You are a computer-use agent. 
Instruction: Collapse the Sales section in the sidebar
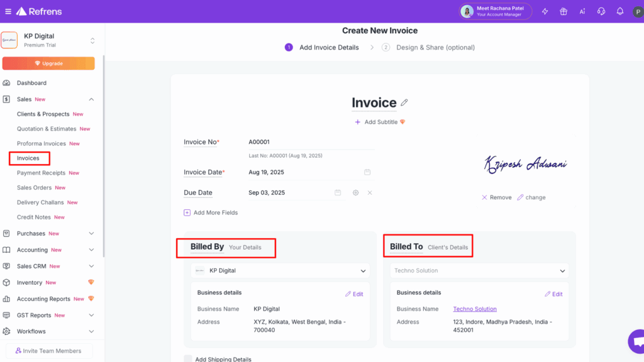(91, 99)
